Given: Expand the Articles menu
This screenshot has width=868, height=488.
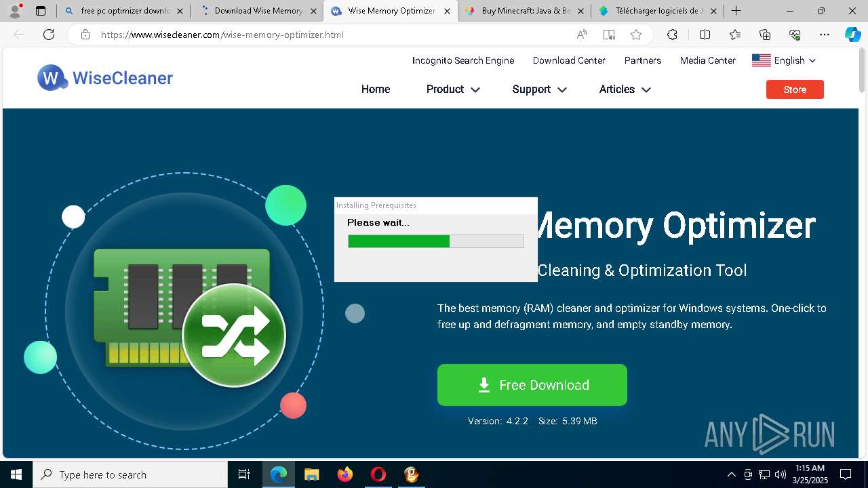Looking at the screenshot, I should 625,89.
